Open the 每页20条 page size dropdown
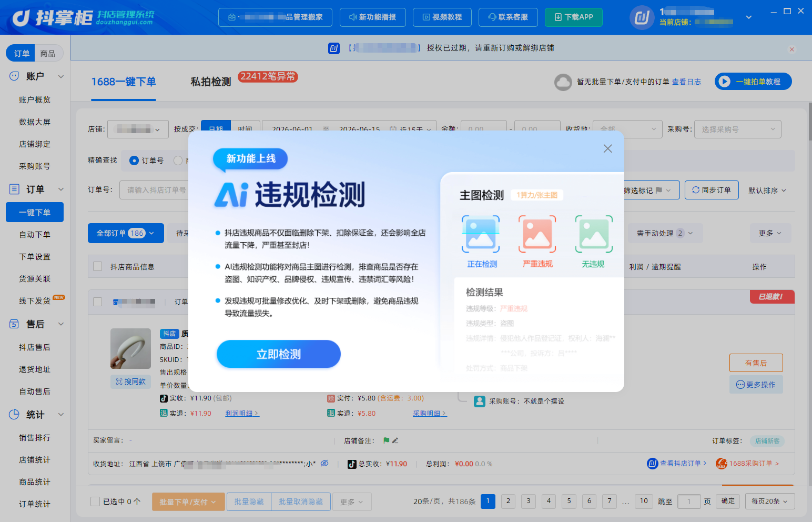Image resolution: width=812 pixels, height=522 pixels. [x=770, y=501]
